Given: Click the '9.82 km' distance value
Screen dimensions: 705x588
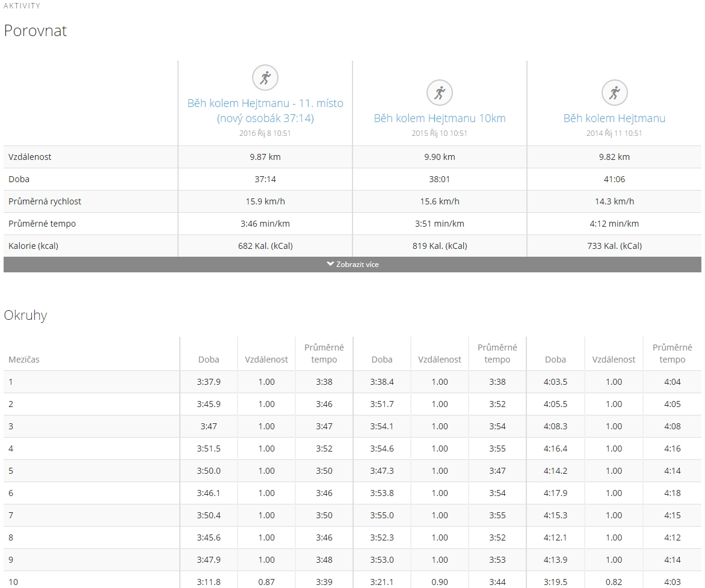Looking at the screenshot, I should pos(614,157).
